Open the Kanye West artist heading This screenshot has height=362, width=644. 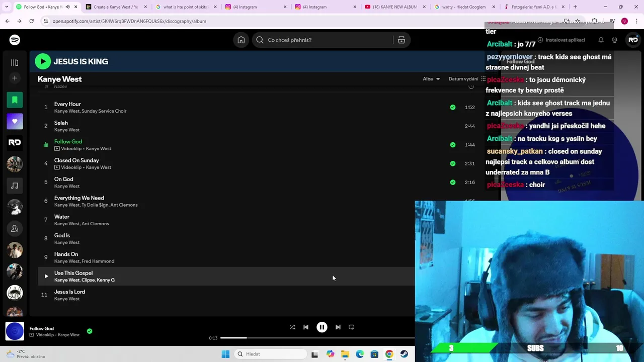tap(59, 79)
